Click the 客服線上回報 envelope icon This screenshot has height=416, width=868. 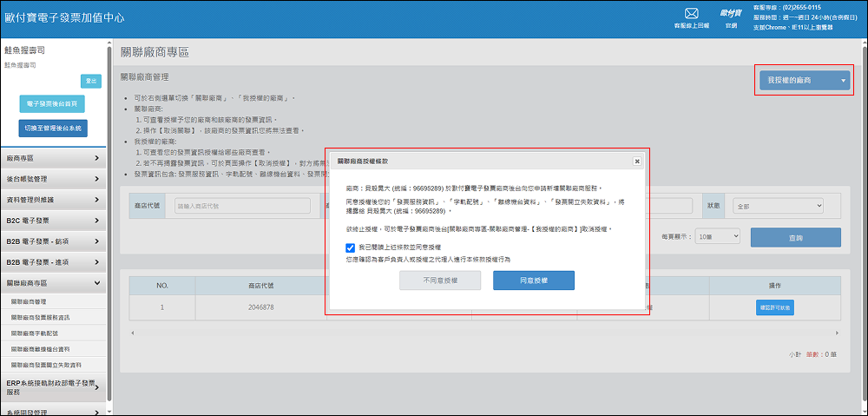[x=691, y=14]
